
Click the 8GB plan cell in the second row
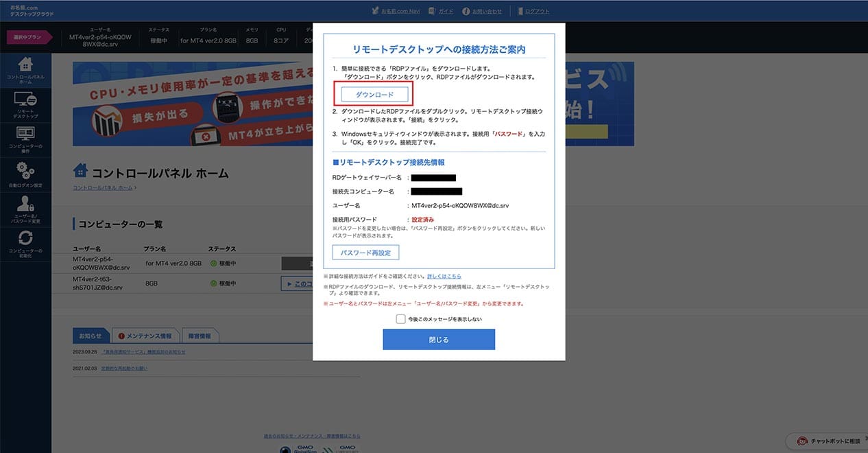[x=152, y=283]
